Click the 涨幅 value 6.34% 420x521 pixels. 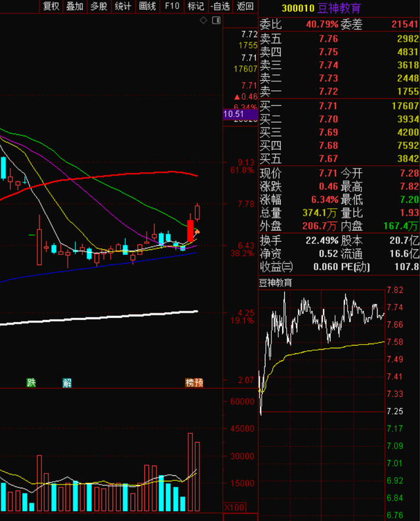325,200
